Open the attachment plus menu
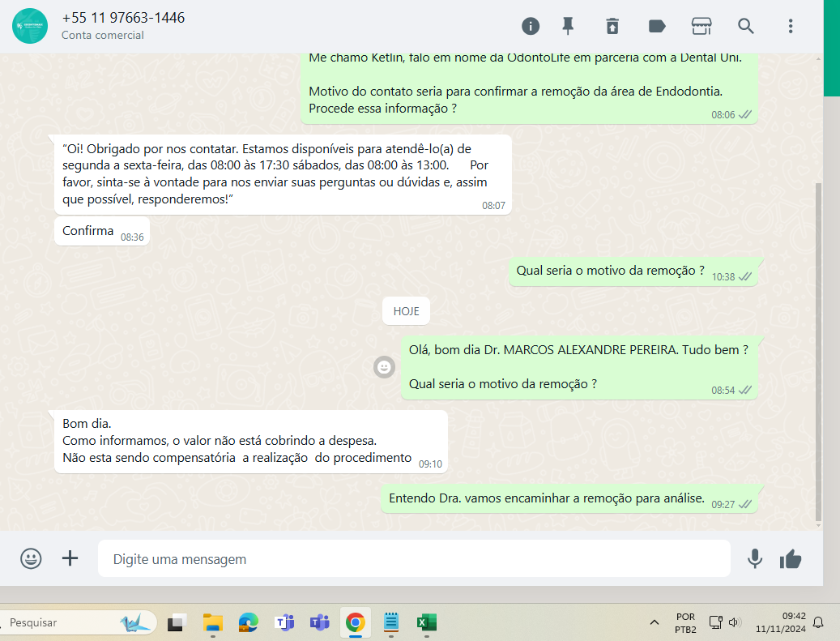Viewport: 840px width, 641px height. click(70, 558)
